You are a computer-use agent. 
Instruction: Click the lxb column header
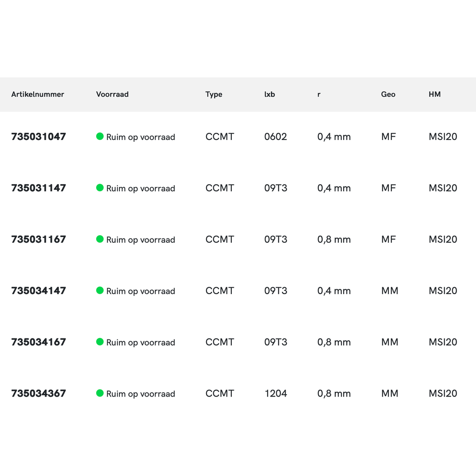269,94
